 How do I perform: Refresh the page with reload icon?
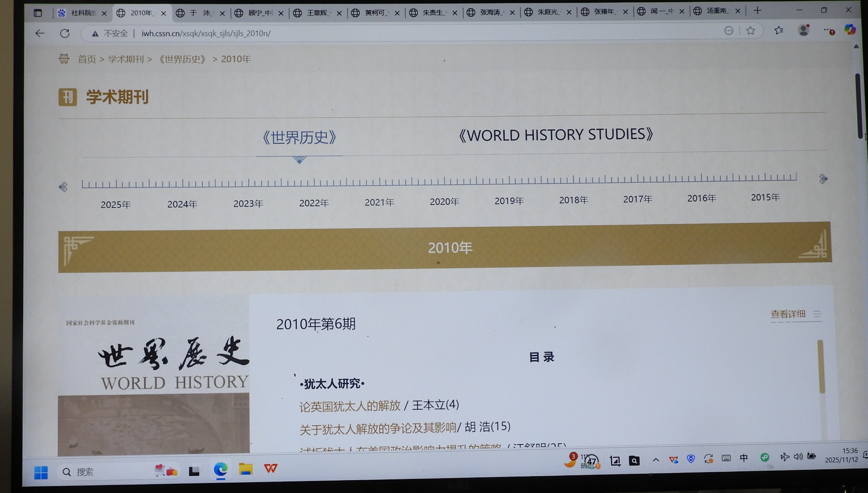(64, 33)
